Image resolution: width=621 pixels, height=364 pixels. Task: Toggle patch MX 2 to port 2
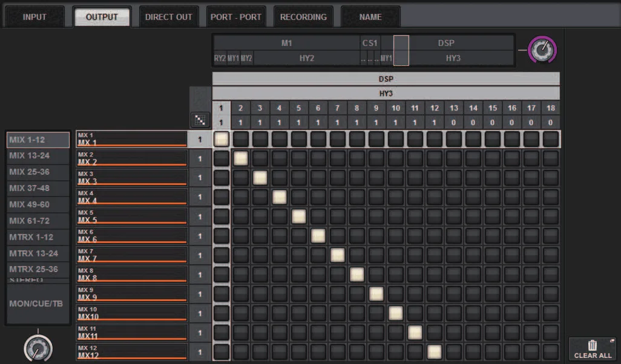point(241,158)
